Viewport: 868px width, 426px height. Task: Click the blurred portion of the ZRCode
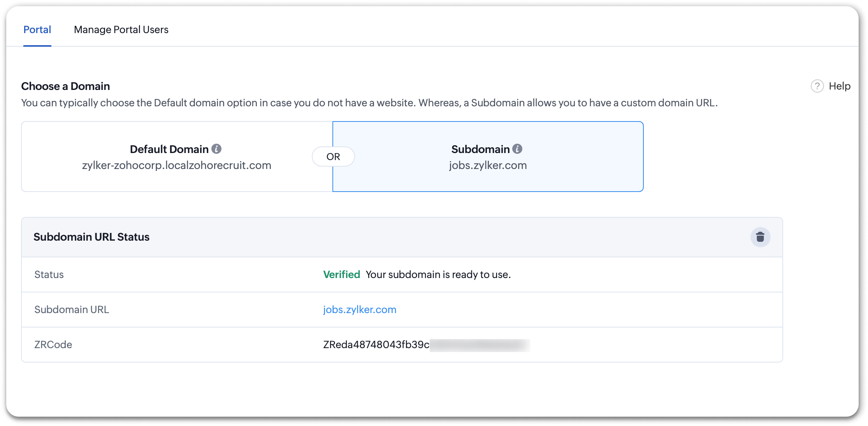click(x=480, y=345)
